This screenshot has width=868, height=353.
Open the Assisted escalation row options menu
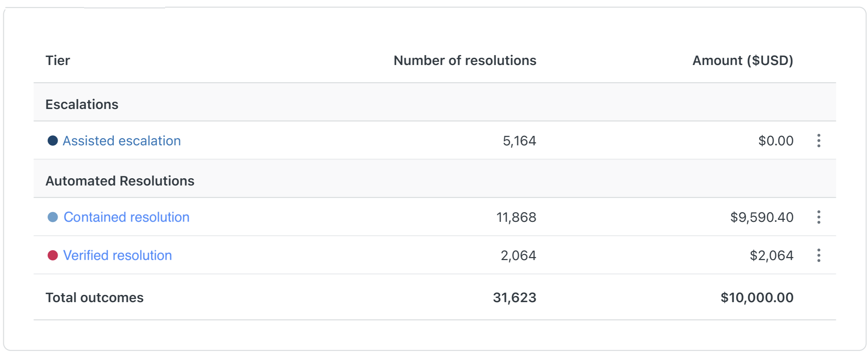pyautogui.click(x=818, y=141)
